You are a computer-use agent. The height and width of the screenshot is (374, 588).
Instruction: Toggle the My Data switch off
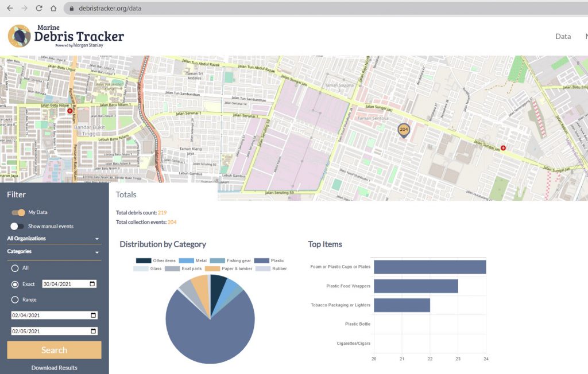(18, 212)
